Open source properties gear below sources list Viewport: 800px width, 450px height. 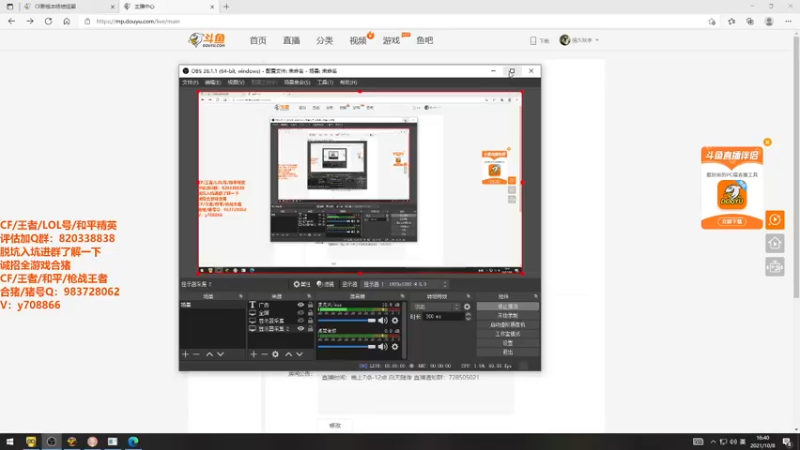coord(276,354)
